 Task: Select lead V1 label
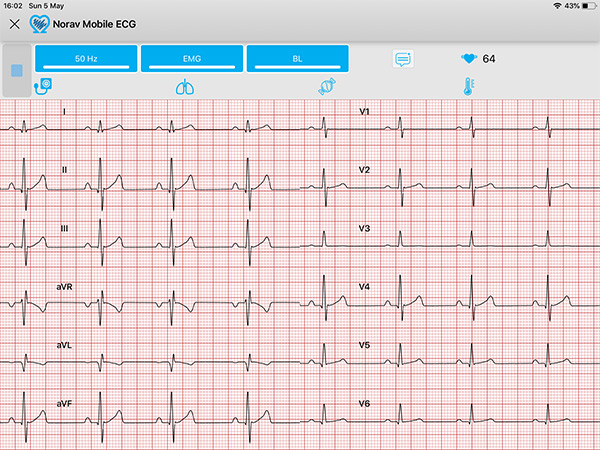[x=364, y=112]
